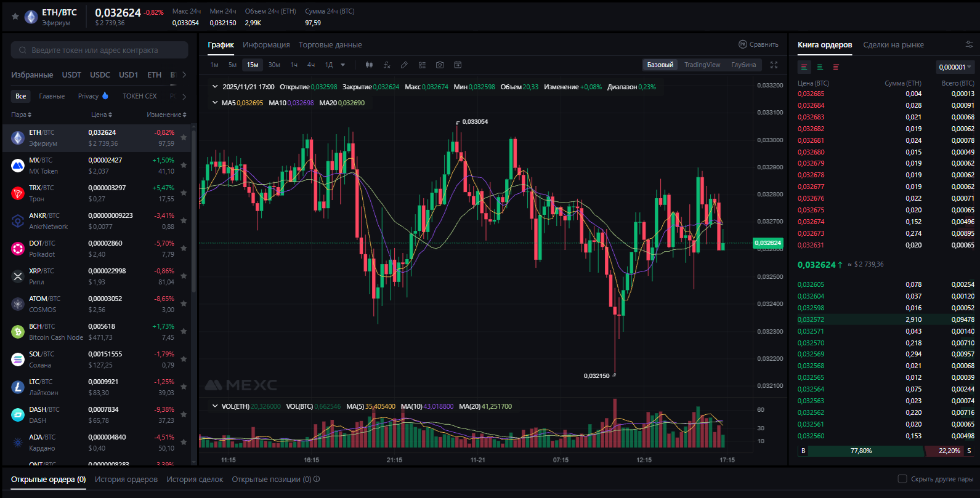Open the "Информация" tab
Screen dimensions: 980x498
pyautogui.click(x=266, y=45)
